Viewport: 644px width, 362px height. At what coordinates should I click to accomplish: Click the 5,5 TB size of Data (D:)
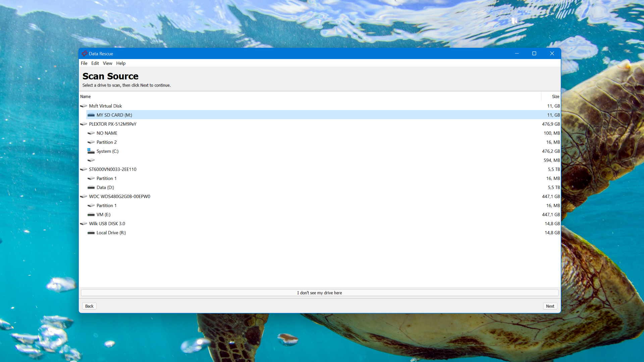554,187
